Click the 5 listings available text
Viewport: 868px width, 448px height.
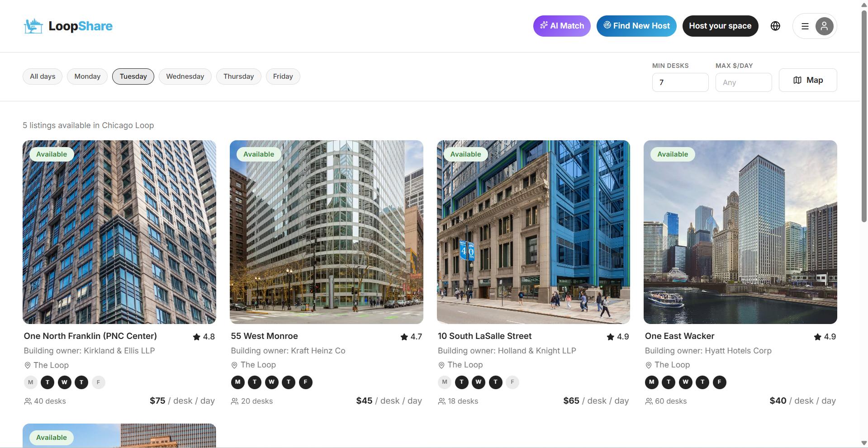[x=88, y=125]
